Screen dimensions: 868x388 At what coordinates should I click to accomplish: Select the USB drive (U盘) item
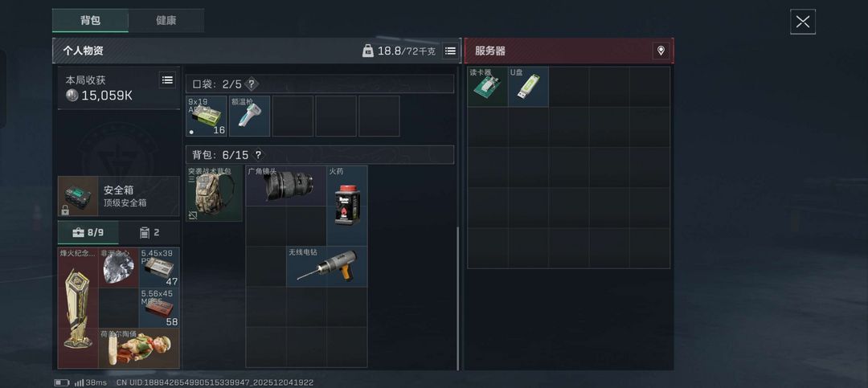click(x=528, y=86)
